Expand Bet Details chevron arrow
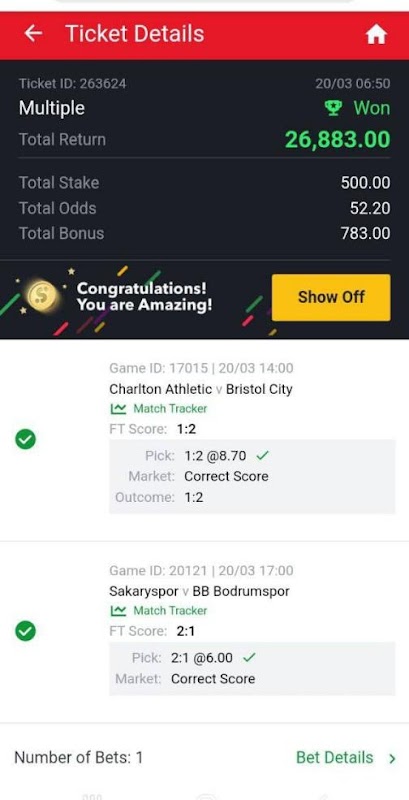Viewport: 409px width, 800px height. click(x=392, y=758)
